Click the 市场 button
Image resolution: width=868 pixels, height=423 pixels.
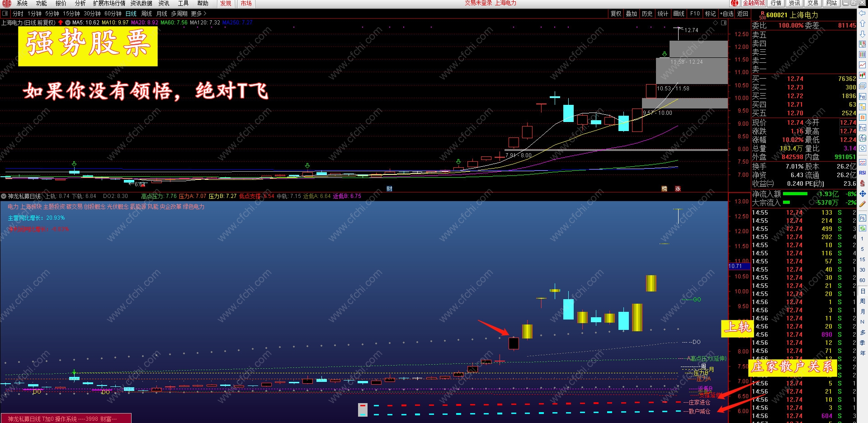[x=246, y=3]
